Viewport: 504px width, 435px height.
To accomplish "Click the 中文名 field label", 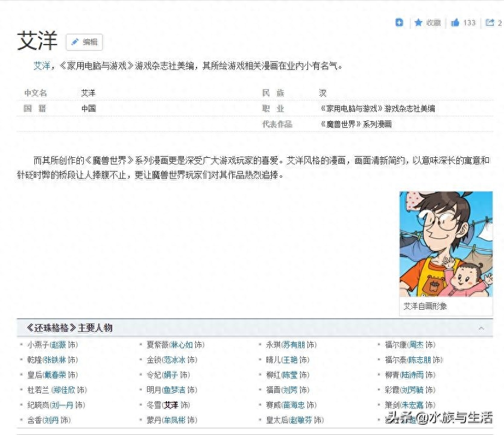I will coord(36,93).
